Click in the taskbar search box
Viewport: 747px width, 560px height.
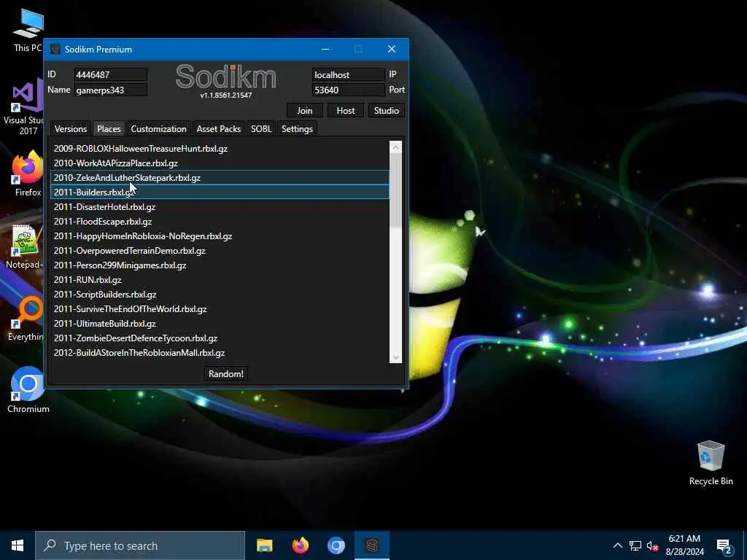pyautogui.click(x=140, y=545)
